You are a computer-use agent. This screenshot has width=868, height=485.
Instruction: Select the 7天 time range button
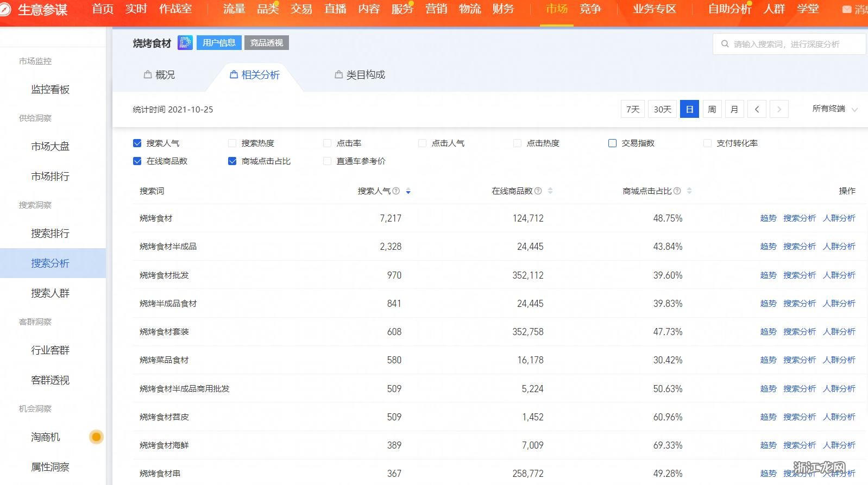(633, 109)
